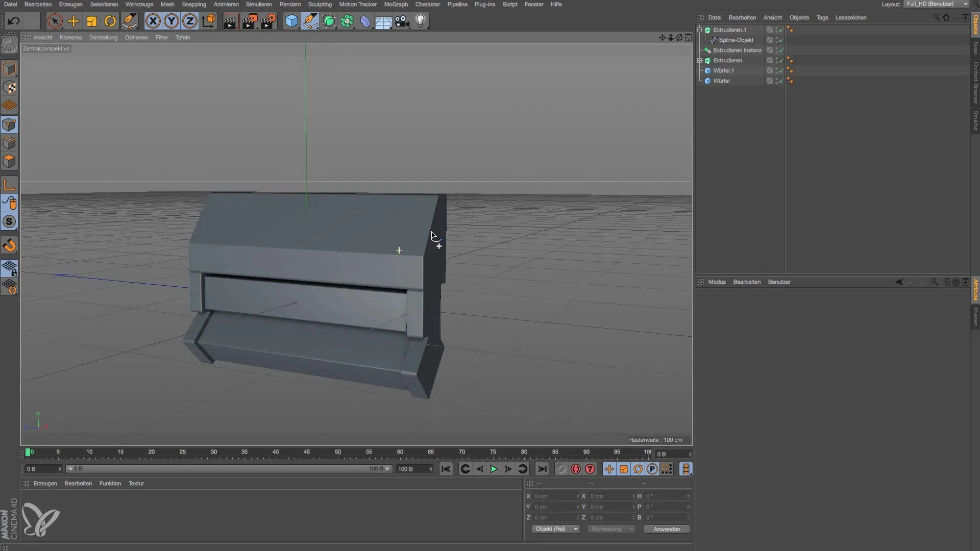Switch to Points mode
Image resolution: width=980 pixels, height=551 pixels.
9,124
